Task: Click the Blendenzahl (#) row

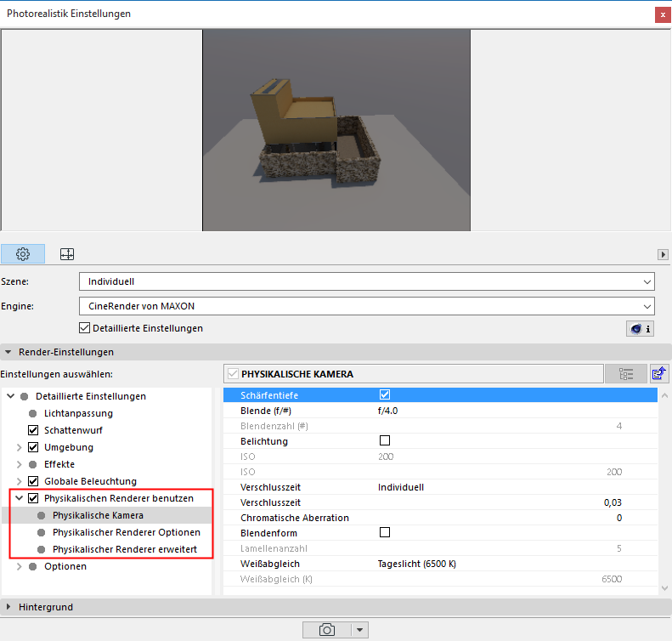Action: coord(440,426)
